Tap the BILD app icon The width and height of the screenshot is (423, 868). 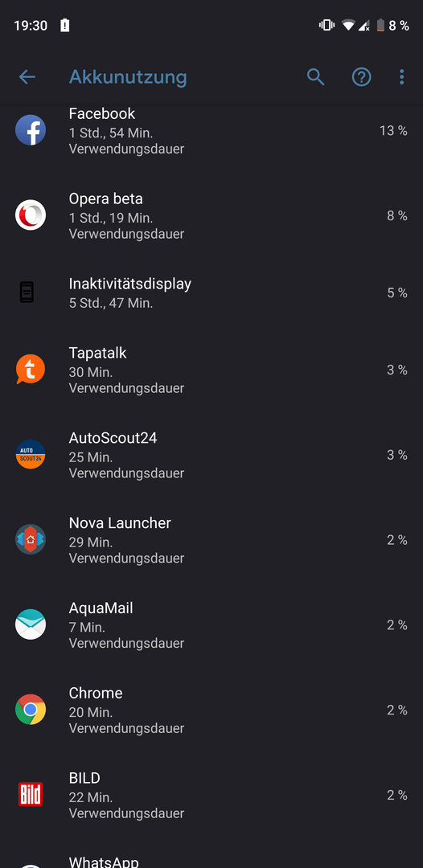click(31, 794)
